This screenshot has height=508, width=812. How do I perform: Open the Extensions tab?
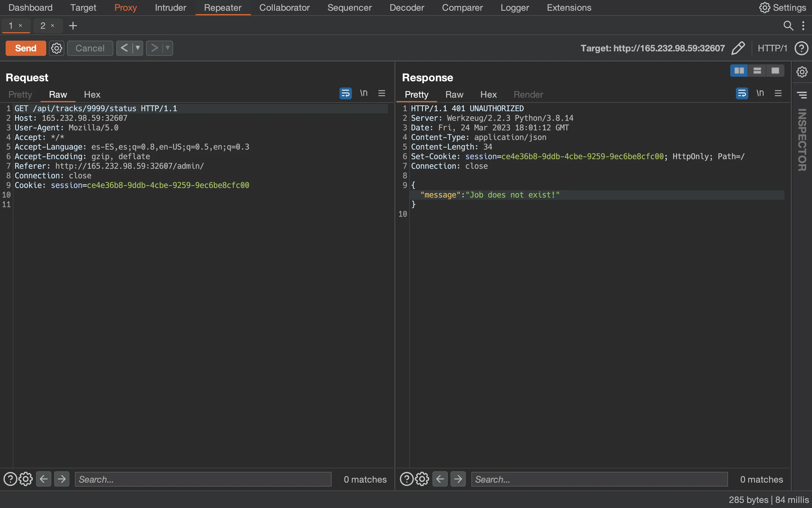click(569, 7)
